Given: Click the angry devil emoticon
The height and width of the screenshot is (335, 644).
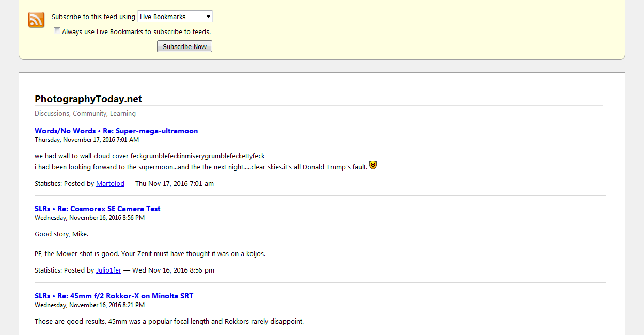Looking at the screenshot, I should pos(373,165).
